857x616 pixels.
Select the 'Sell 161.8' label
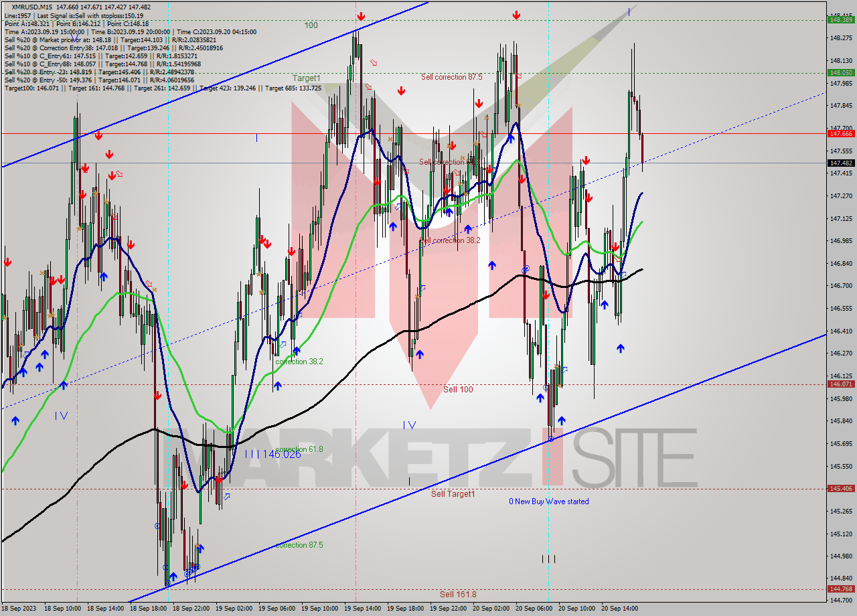458,594
